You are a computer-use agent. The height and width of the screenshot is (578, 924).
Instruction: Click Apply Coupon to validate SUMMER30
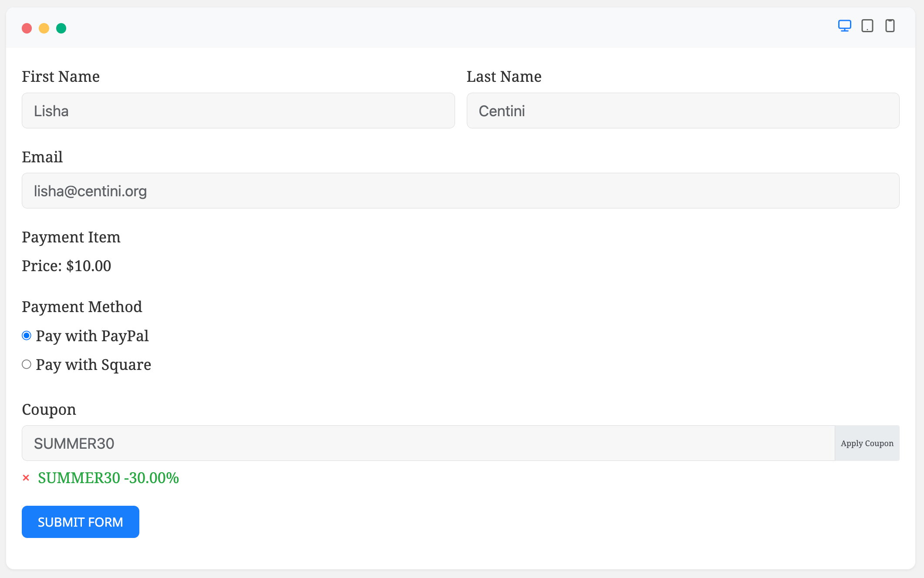[x=867, y=443]
